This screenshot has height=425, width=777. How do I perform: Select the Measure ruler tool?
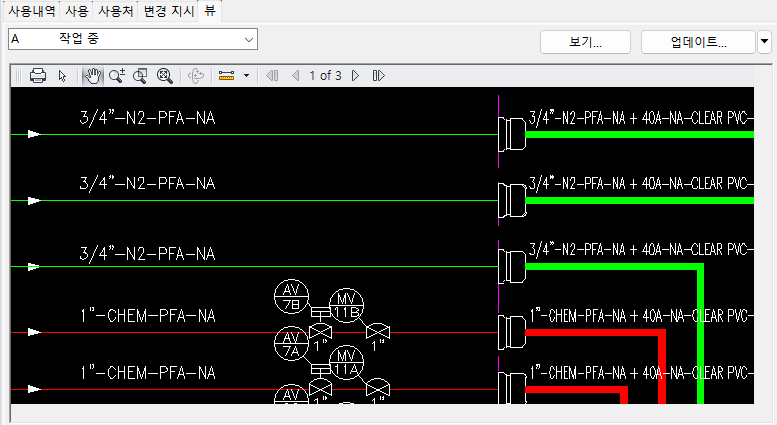click(226, 76)
